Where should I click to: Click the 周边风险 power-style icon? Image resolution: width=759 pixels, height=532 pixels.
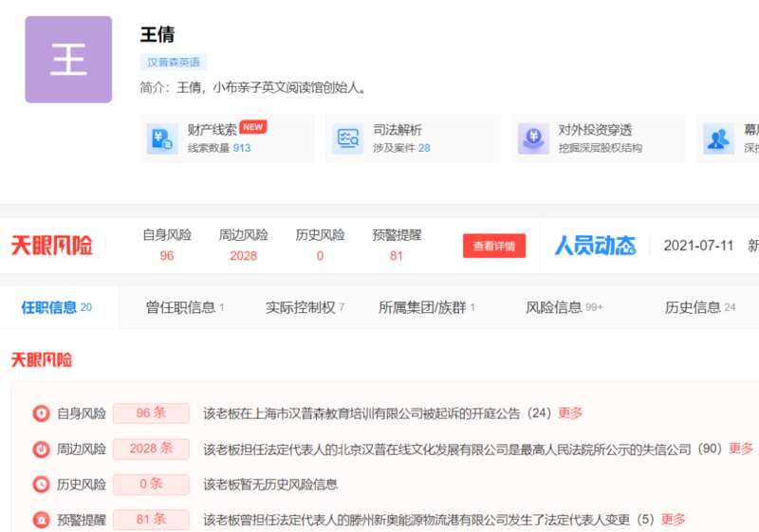tap(41, 449)
